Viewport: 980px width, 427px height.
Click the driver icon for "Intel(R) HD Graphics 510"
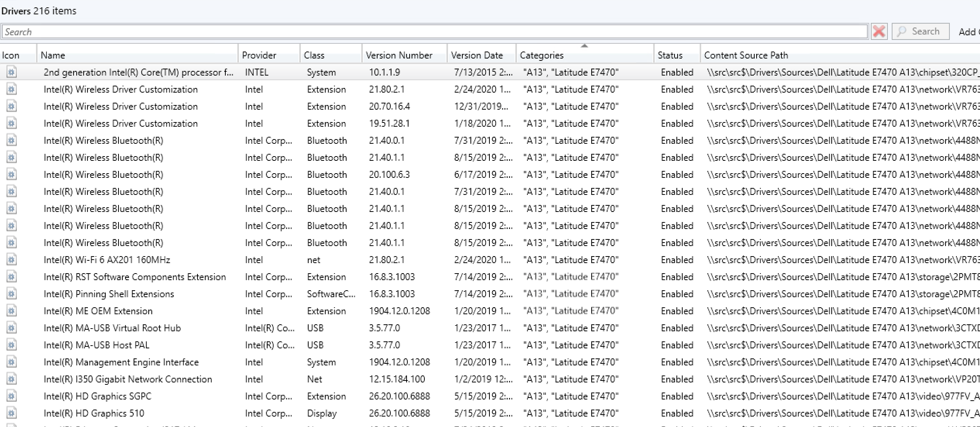pyautogui.click(x=11, y=413)
